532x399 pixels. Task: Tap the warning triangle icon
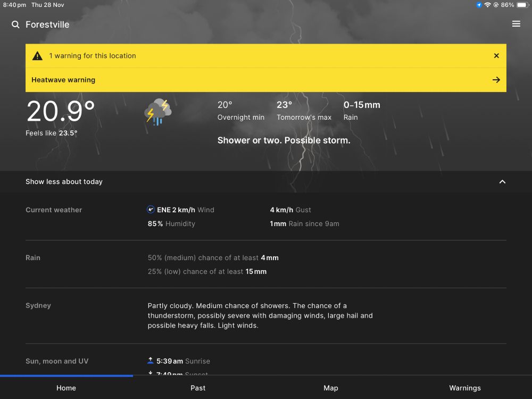click(37, 56)
